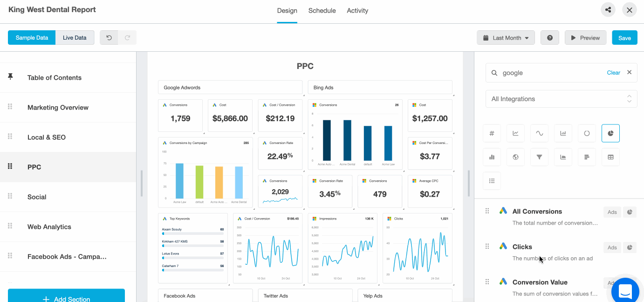Click the drag handle beside All Conversions
The image size is (644, 302).
(487, 211)
